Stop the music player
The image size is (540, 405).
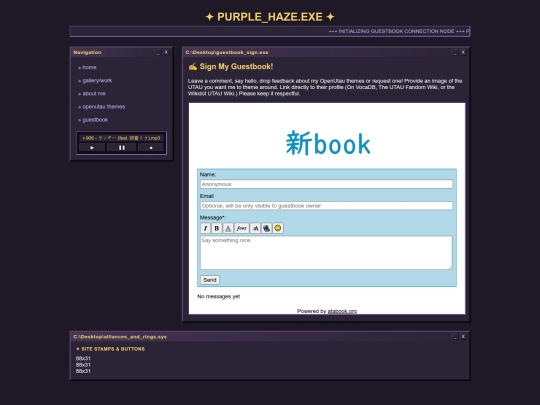pyautogui.click(x=151, y=148)
